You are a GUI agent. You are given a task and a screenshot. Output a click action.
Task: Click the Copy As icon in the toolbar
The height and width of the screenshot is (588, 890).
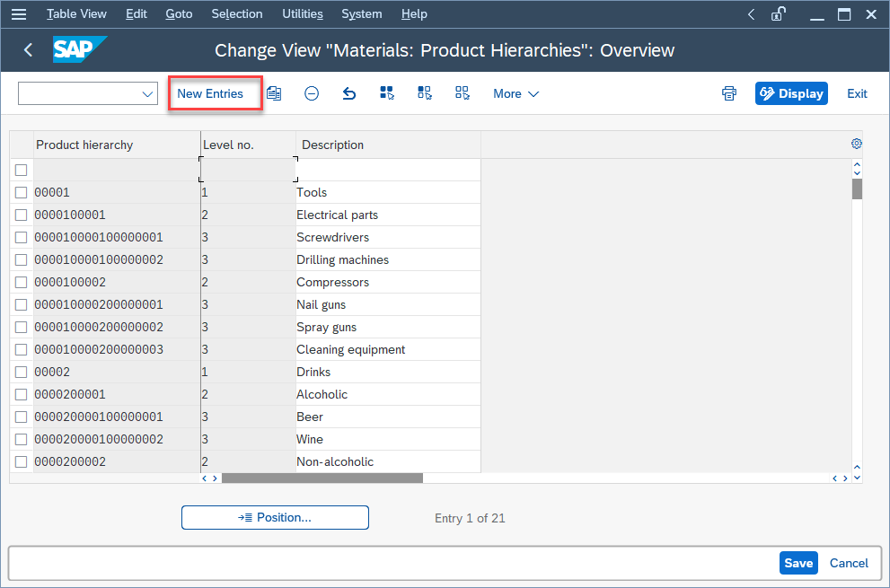click(x=274, y=93)
